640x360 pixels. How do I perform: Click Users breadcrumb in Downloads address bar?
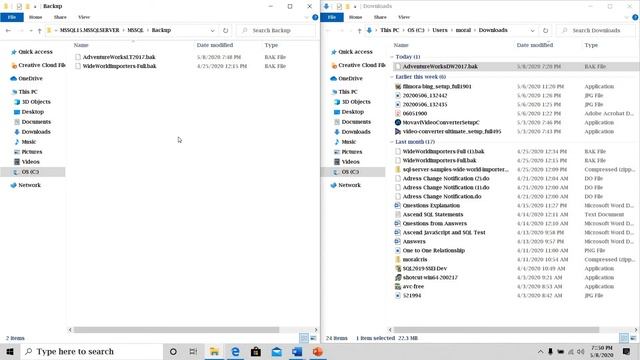pyautogui.click(x=440, y=31)
